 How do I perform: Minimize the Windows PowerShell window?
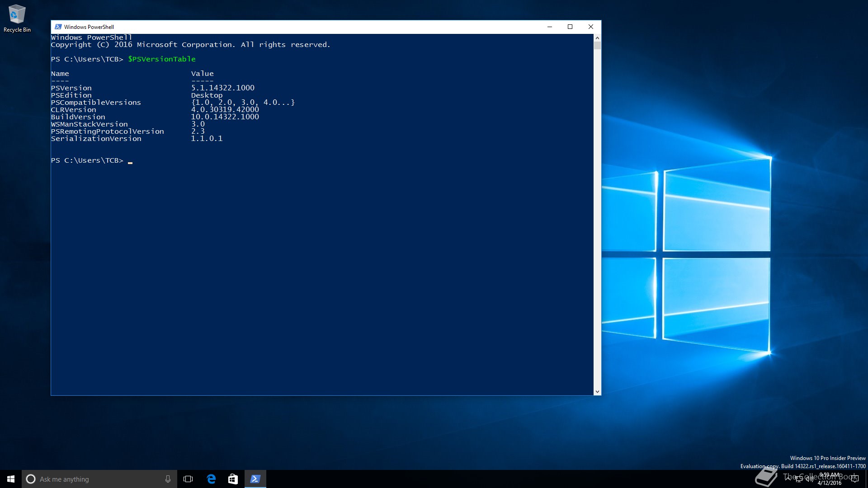tap(550, 27)
